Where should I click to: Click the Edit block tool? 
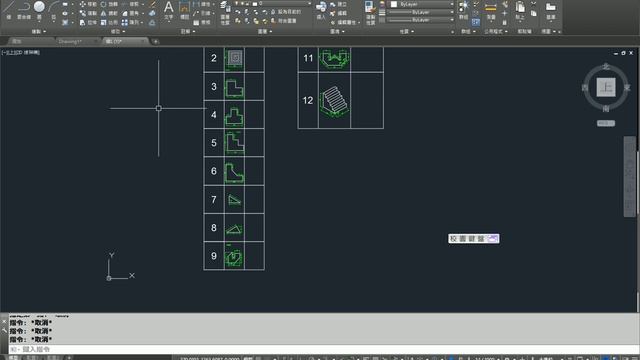(x=339, y=13)
